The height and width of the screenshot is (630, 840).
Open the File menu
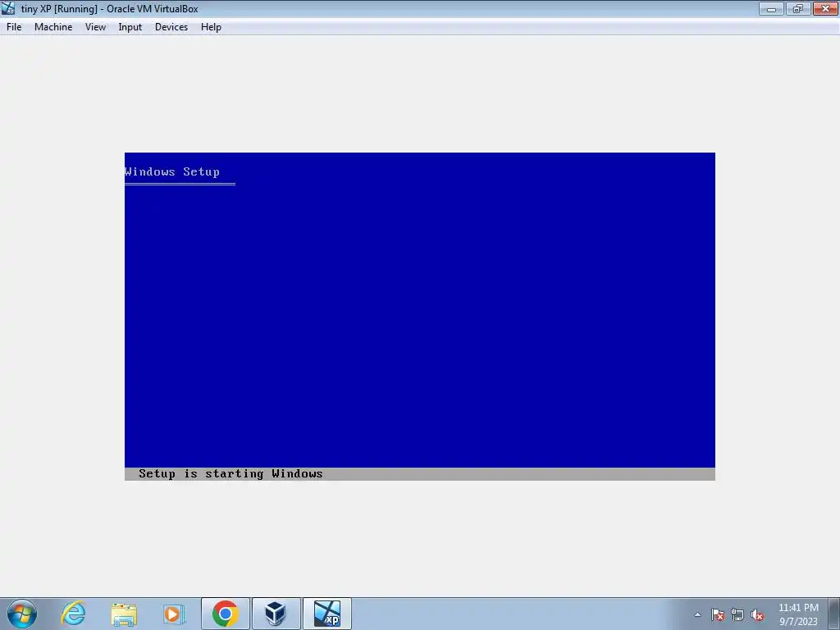(x=14, y=27)
